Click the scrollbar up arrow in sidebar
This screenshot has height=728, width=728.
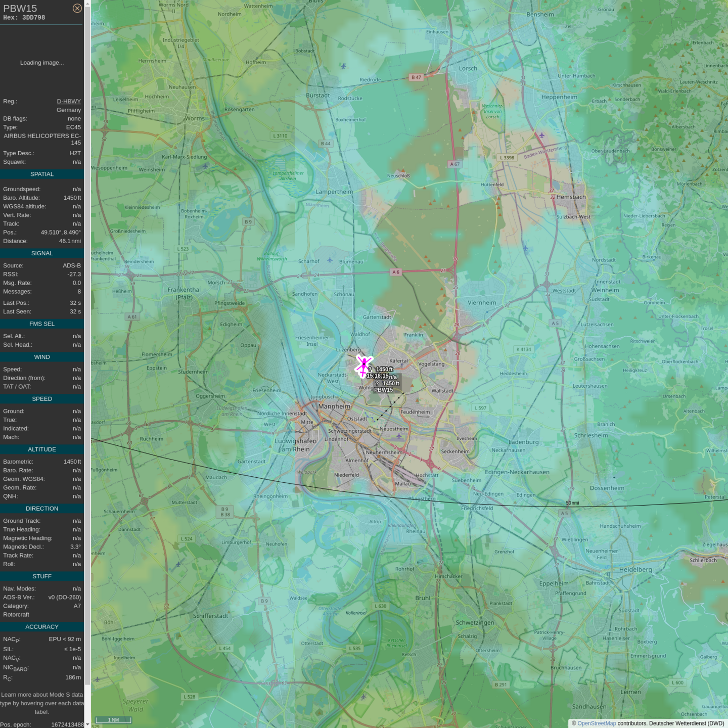point(87,3)
